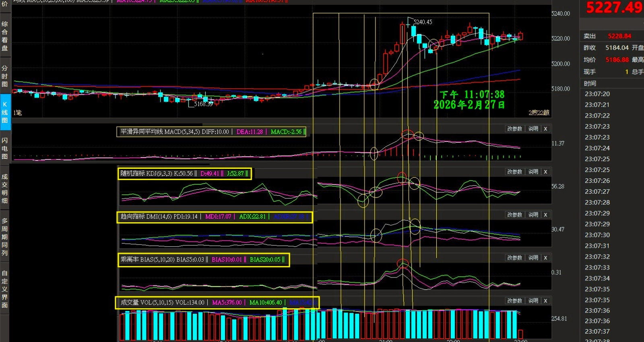Switch to 多周期同列 view tab
The height and width of the screenshot is (342, 644).
5,237
